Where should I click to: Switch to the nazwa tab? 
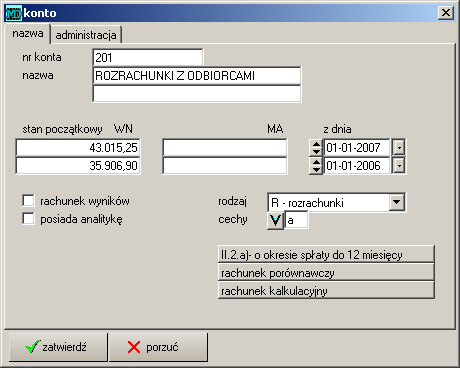(x=28, y=34)
